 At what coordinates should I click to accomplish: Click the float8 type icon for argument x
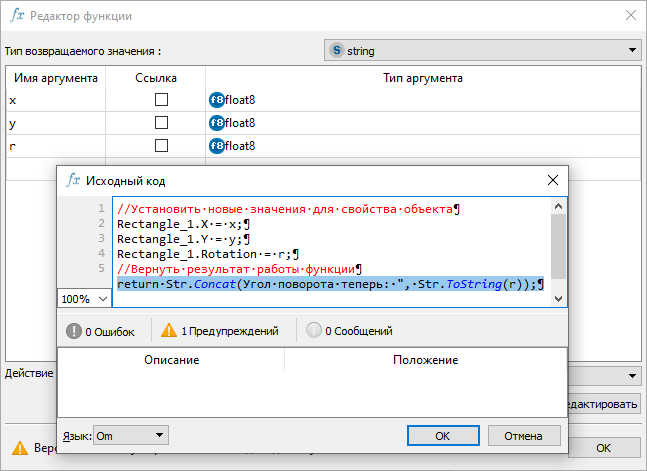pyautogui.click(x=216, y=100)
